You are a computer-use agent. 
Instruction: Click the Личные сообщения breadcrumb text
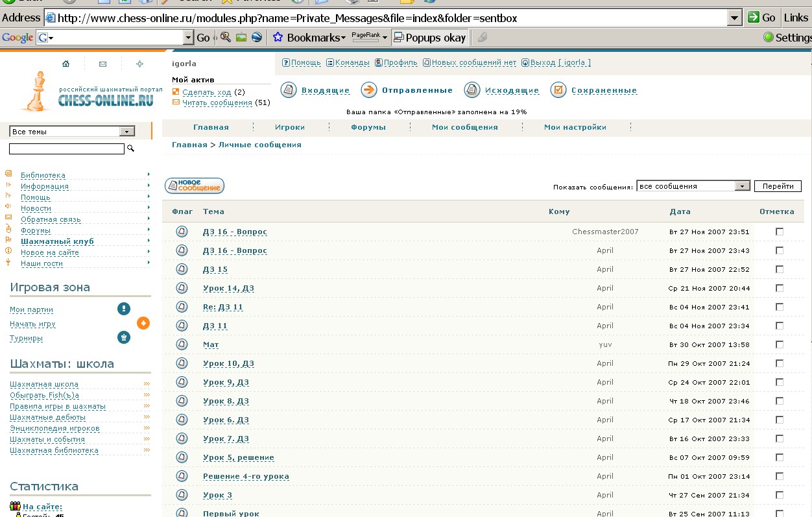(x=260, y=145)
